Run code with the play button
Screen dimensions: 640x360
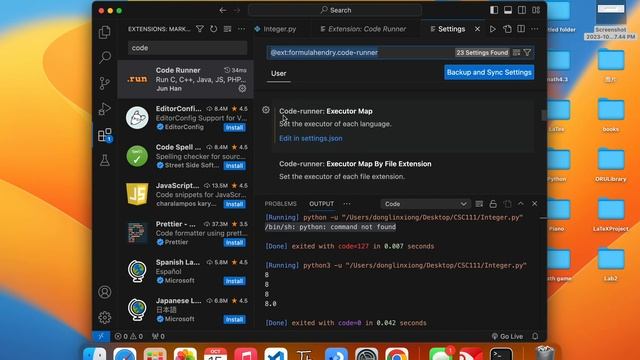pyautogui.click(x=493, y=29)
